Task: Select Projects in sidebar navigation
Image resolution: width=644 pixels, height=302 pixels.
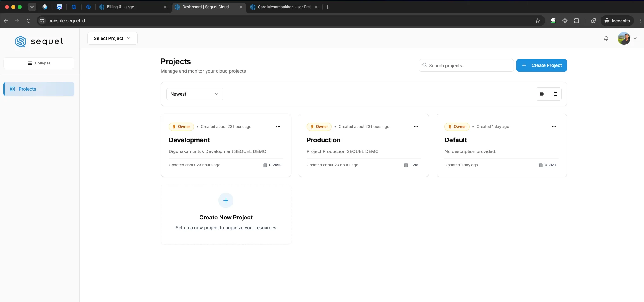Action: click(x=39, y=89)
